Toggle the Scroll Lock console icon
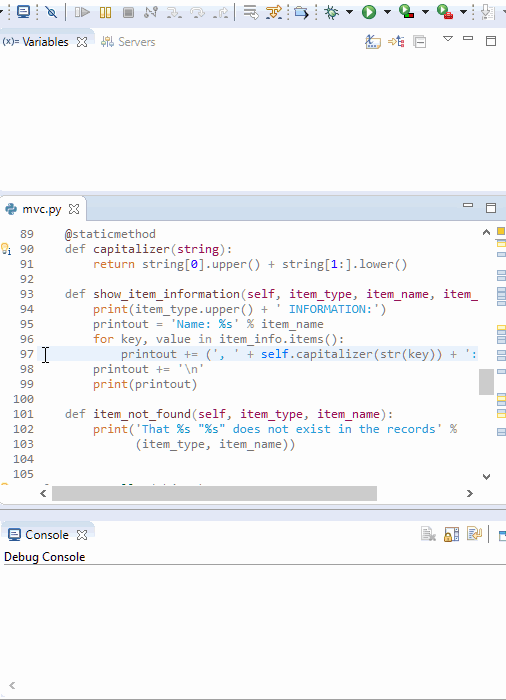Image resolution: width=506 pixels, height=700 pixels. 452,534
